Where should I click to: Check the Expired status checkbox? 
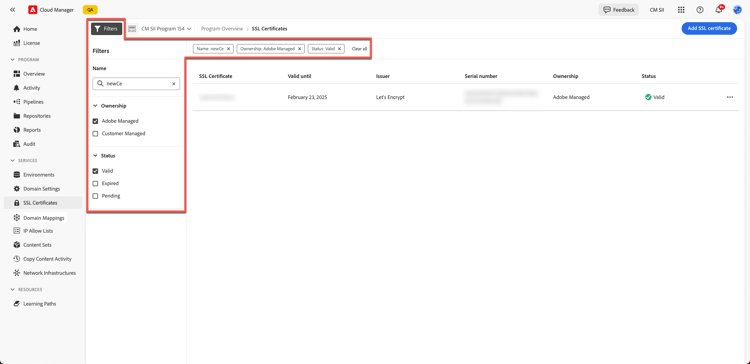tap(95, 184)
